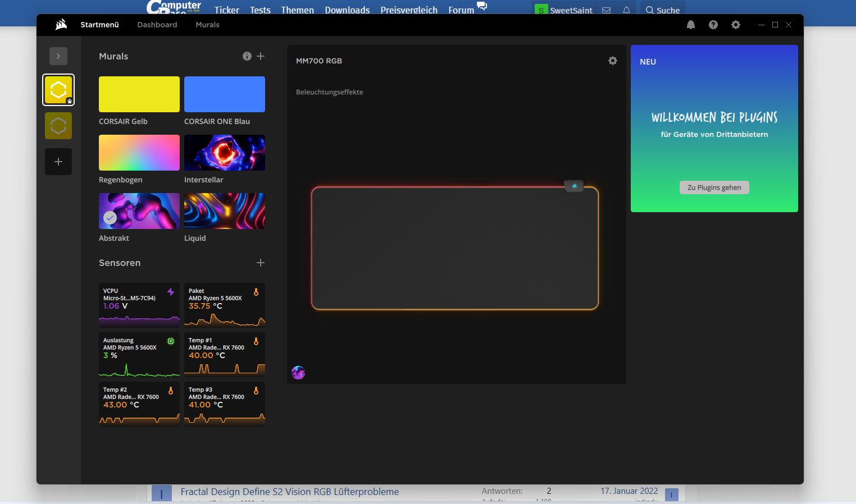Click the 41.00 °C Temp #3 value

click(x=206, y=405)
